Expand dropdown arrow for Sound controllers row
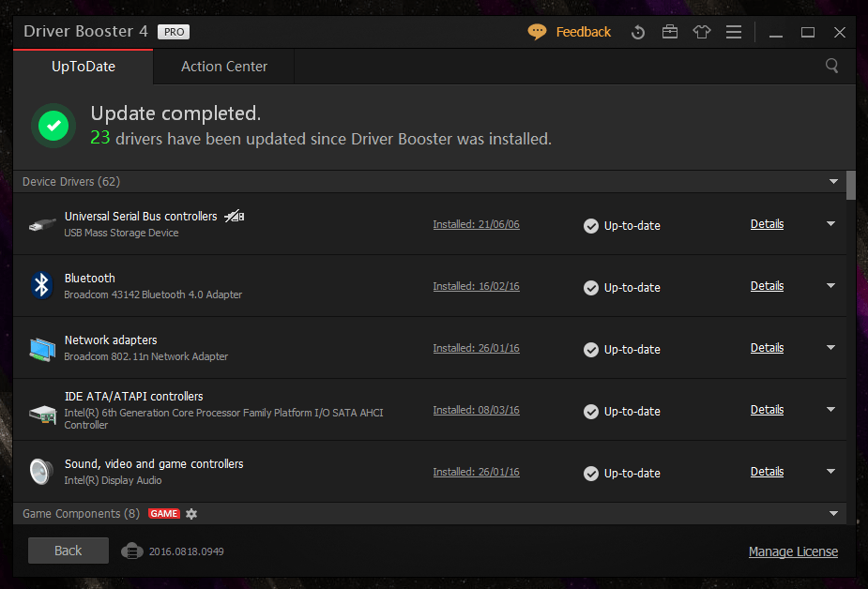The height and width of the screenshot is (589, 868). tap(830, 472)
